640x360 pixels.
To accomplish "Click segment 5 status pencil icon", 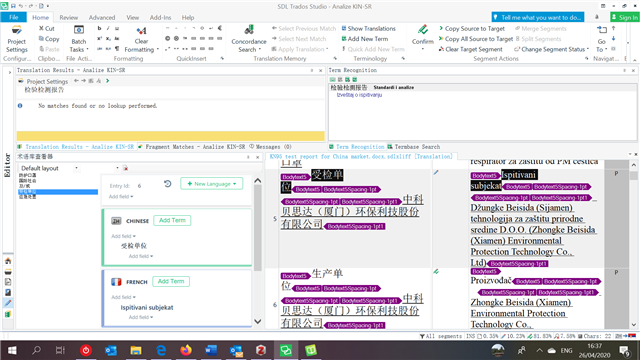I will pyautogui.click(x=436, y=172).
